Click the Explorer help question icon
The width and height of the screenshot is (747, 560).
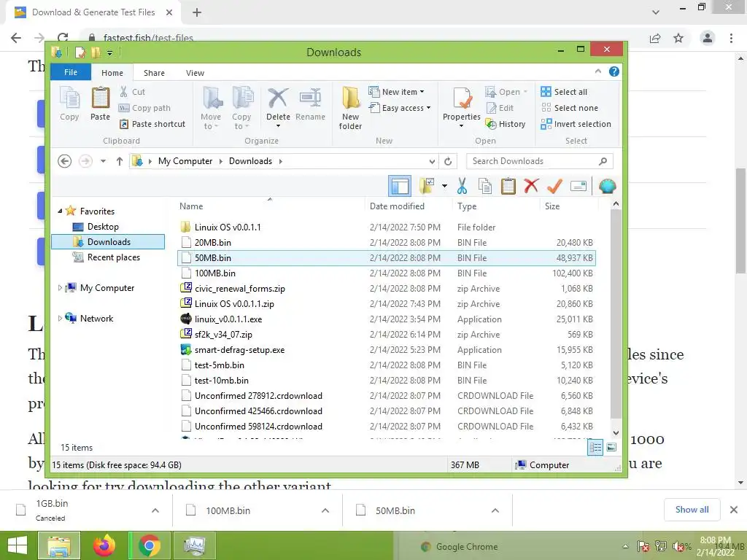614,71
